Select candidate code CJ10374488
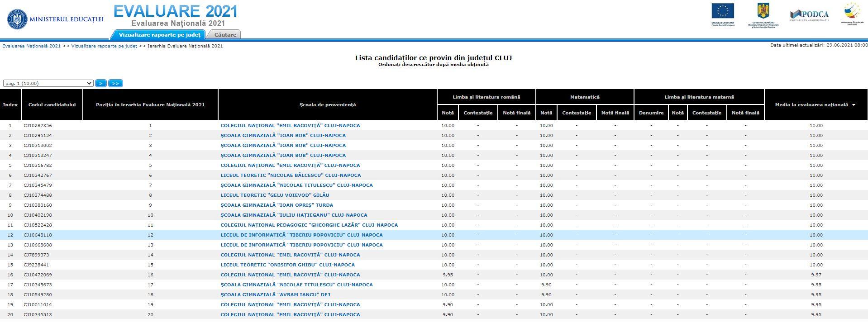Viewport: 868px width, 332px height. [x=38, y=195]
